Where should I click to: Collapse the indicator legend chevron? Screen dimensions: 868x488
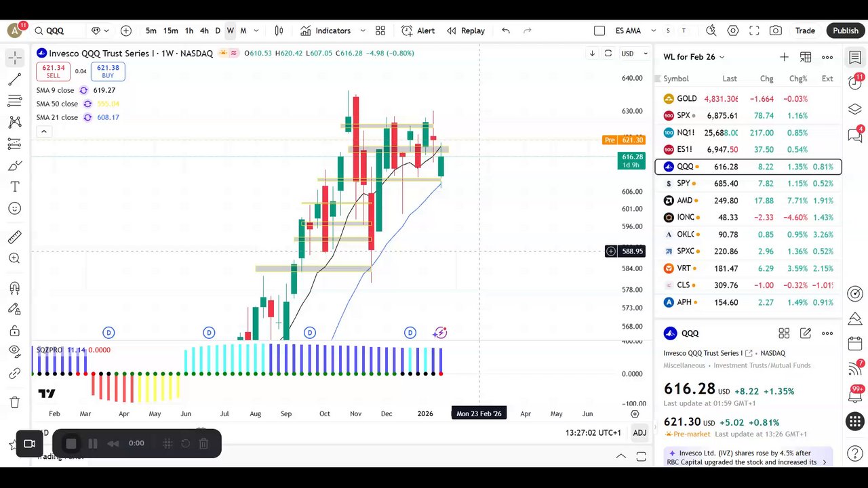[43, 131]
